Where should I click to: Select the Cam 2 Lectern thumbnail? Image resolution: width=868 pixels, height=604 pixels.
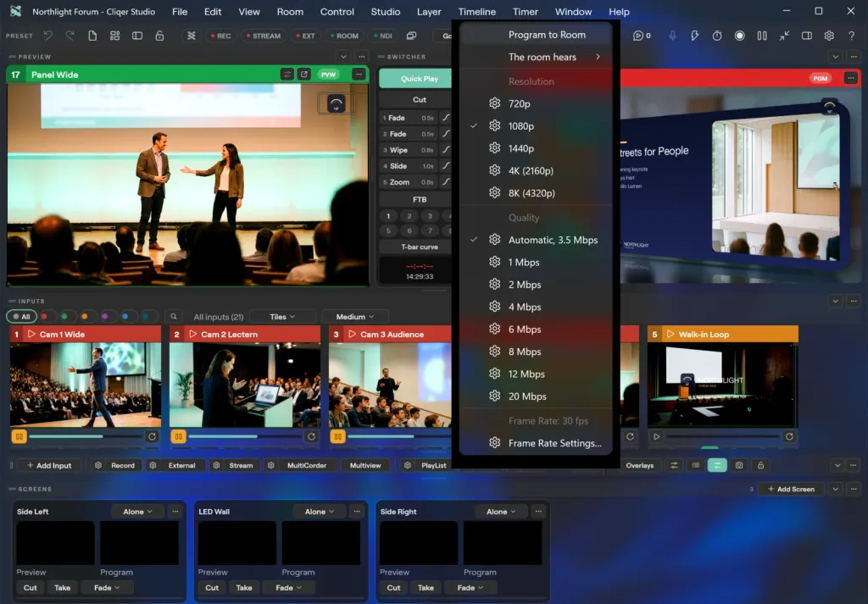coord(245,385)
